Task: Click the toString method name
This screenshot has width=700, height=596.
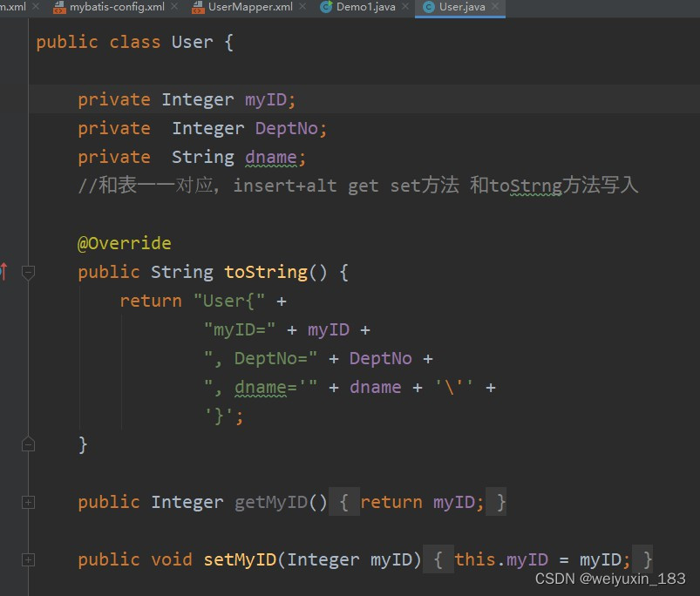Action: [x=266, y=272]
